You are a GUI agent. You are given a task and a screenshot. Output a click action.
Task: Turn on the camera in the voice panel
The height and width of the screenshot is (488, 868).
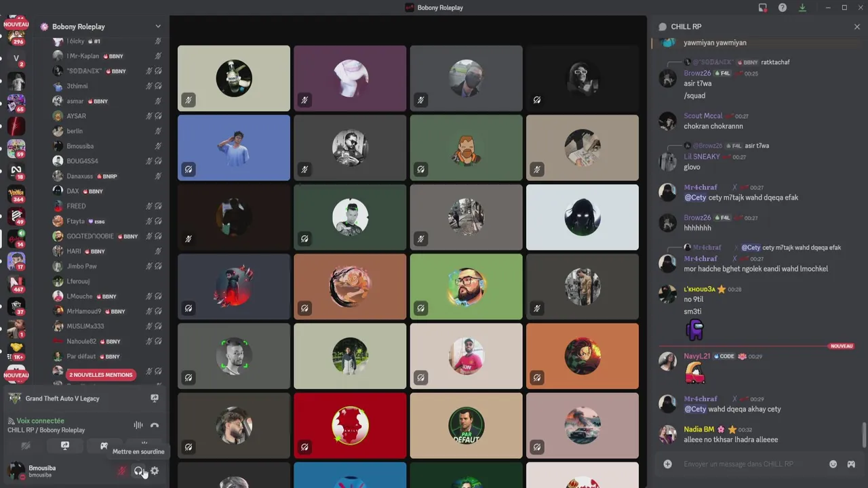(26, 446)
